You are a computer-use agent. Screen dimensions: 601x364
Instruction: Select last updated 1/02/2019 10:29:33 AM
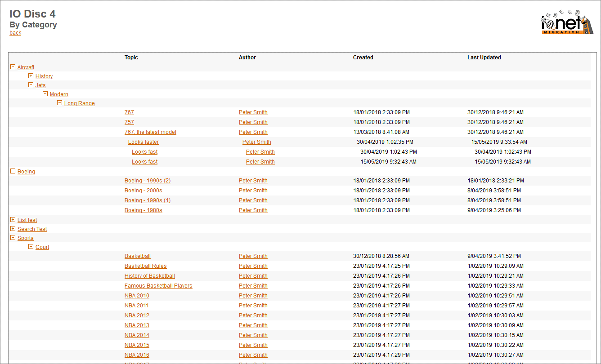click(x=496, y=286)
